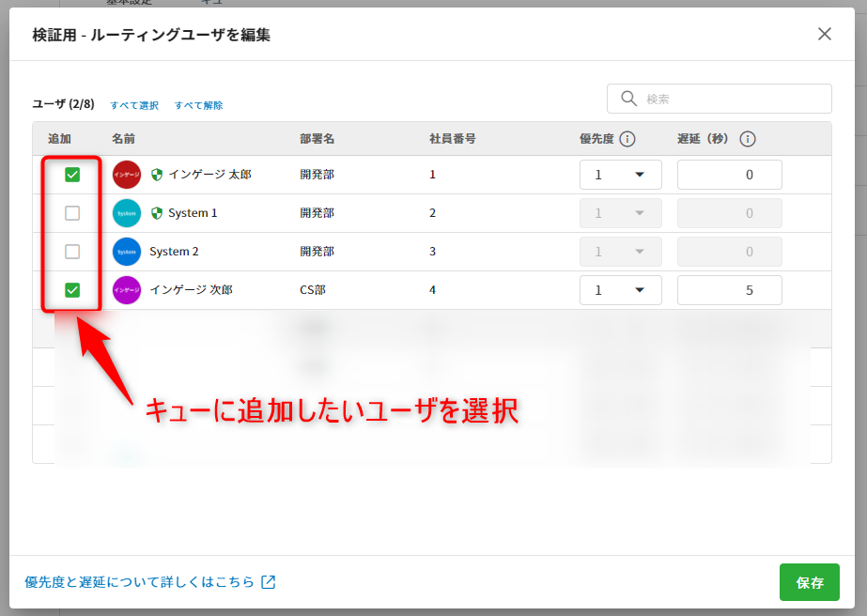Click the teal System 1 avatar icon

point(126,213)
